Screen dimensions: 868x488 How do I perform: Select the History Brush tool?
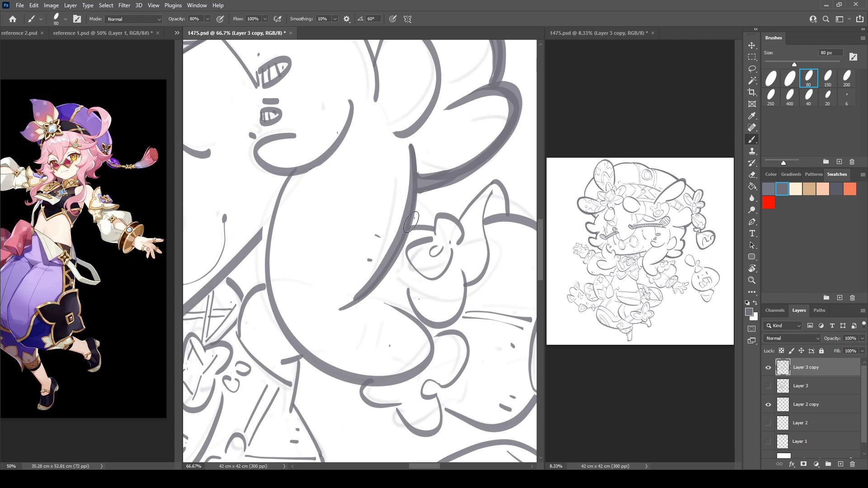click(x=752, y=163)
